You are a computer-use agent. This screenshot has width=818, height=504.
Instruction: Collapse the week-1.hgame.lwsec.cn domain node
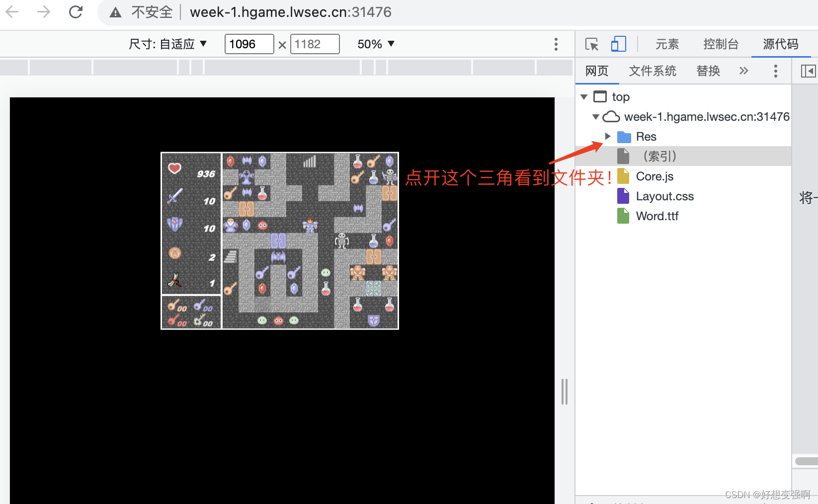(x=595, y=117)
